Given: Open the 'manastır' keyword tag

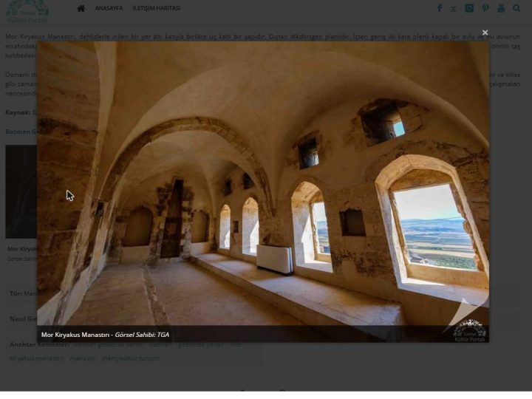Looking at the screenshot, I should [83, 358].
